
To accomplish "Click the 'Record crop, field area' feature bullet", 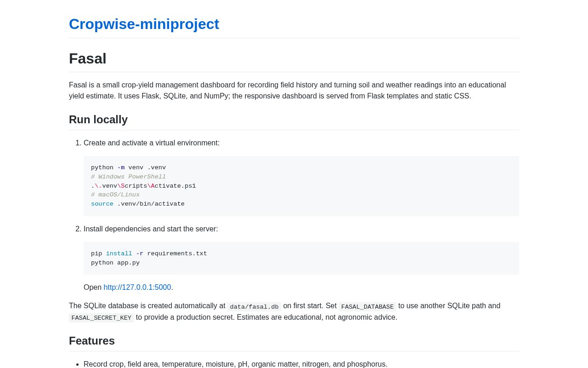I will click(235, 364).
